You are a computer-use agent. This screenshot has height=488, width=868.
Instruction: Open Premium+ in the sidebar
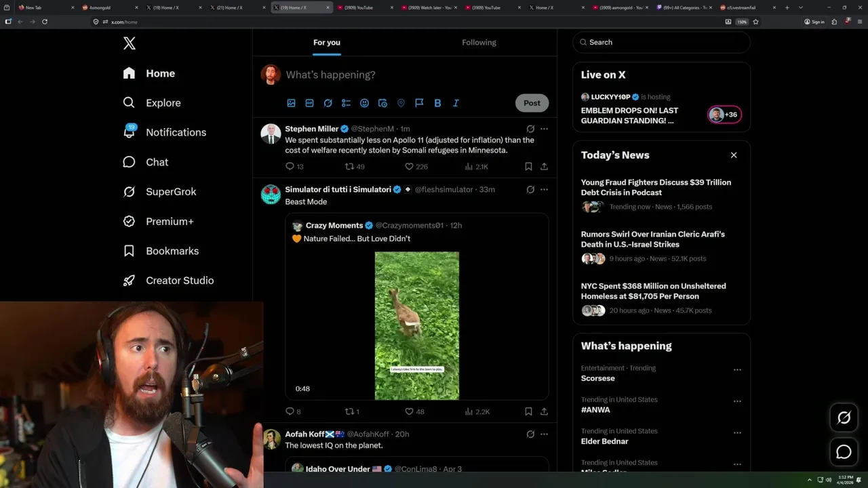point(158,222)
